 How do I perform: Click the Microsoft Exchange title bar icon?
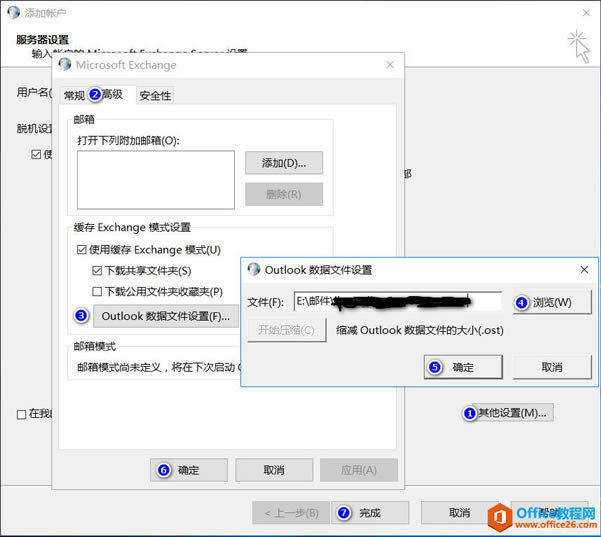coord(65,64)
